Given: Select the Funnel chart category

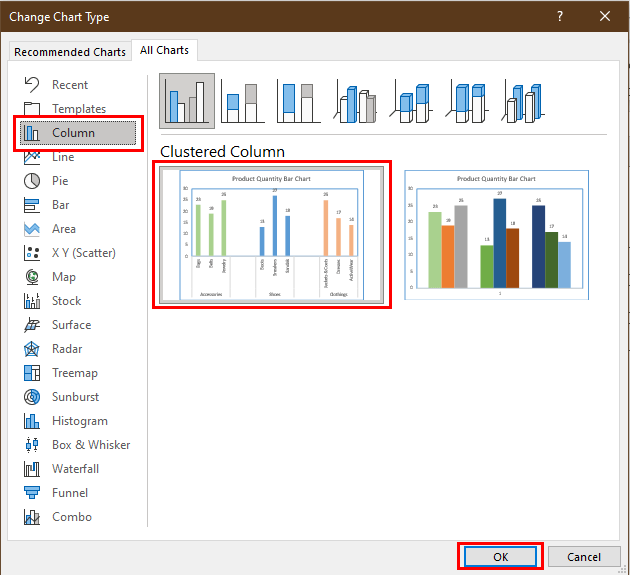Looking at the screenshot, I should (78, 493).
